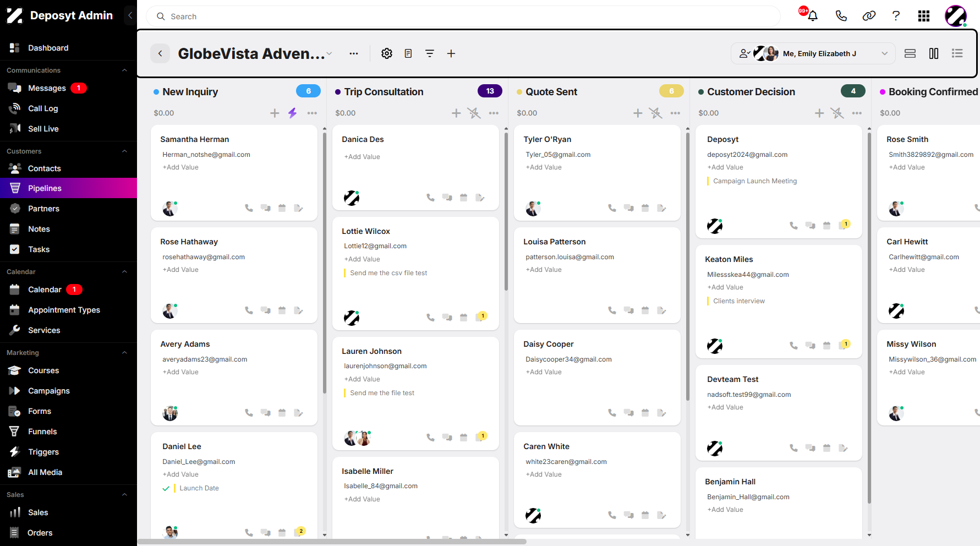Open the Keaton Miles card title

pyautogui.click(x=729, y=259)
